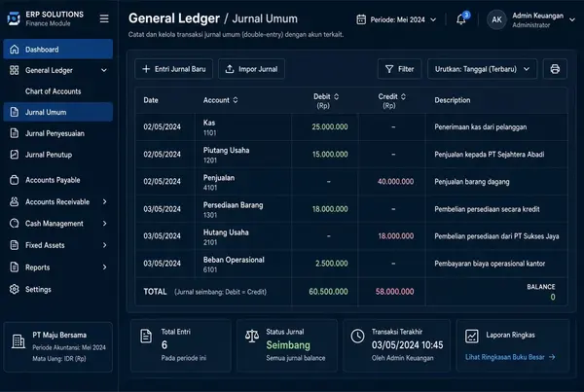The width and height of the screenshot is (584, 392).
Task: Sort by the Credit column arrows
Action: [x=403, y=96]
